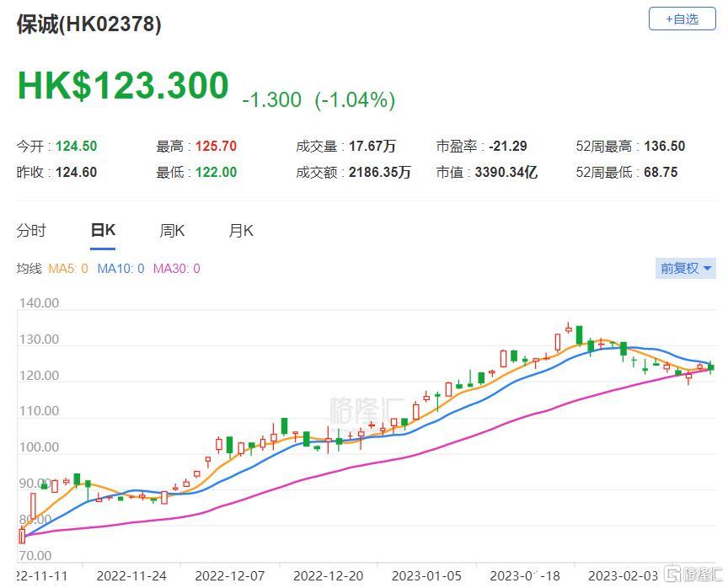The image size is (728, 588).
Task: Click the price change -1.300 (-1.04%)
Action: pyautogui.click(x=318, y=99)
